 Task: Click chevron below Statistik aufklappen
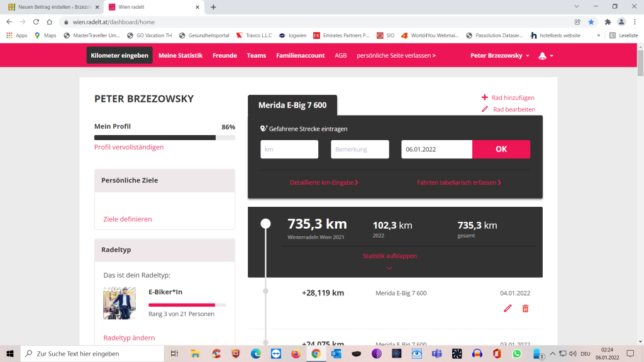click(x=389, y=268)
